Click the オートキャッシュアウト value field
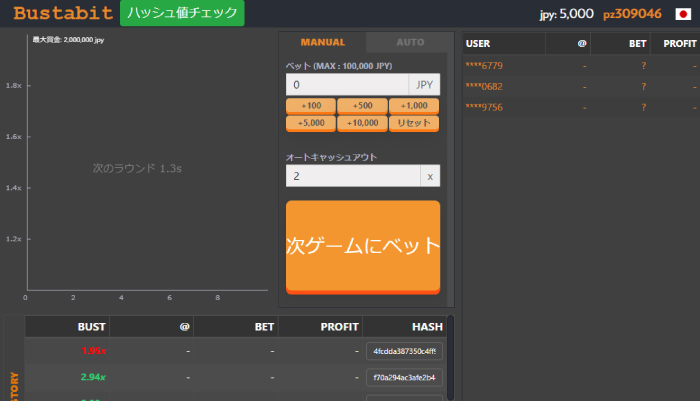700x401 pixels. point(352,176)
